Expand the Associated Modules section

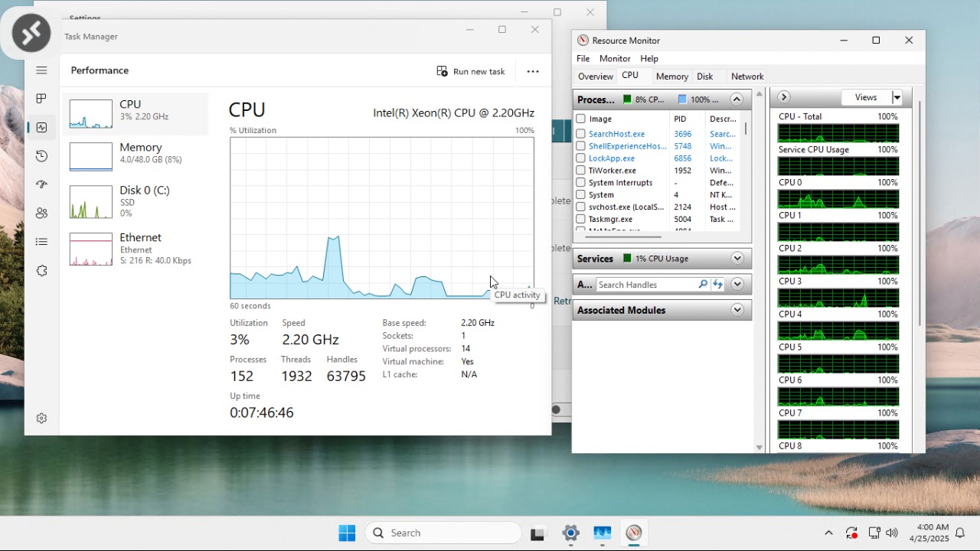(737, 310)
